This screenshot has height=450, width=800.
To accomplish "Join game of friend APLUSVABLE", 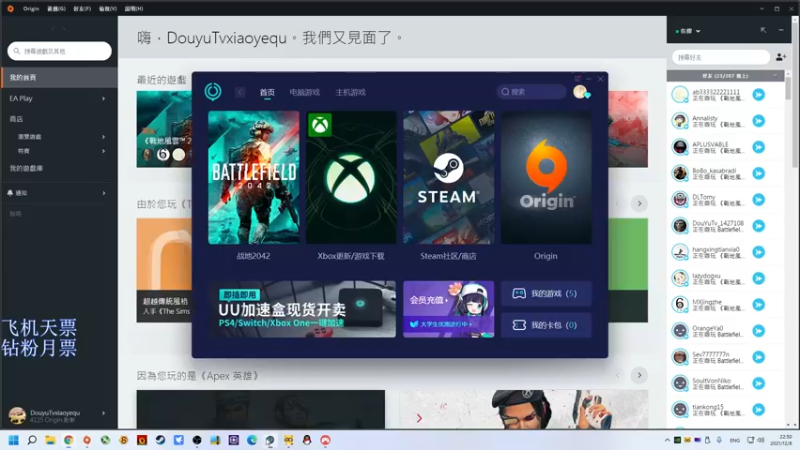I will click(x=759, y=147).
